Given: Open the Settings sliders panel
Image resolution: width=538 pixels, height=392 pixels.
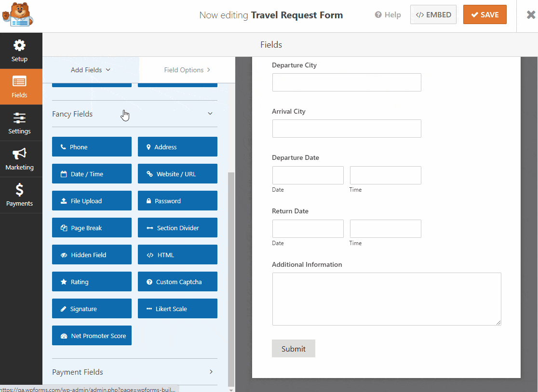Looking at the screenshot, I should [20, 123].
